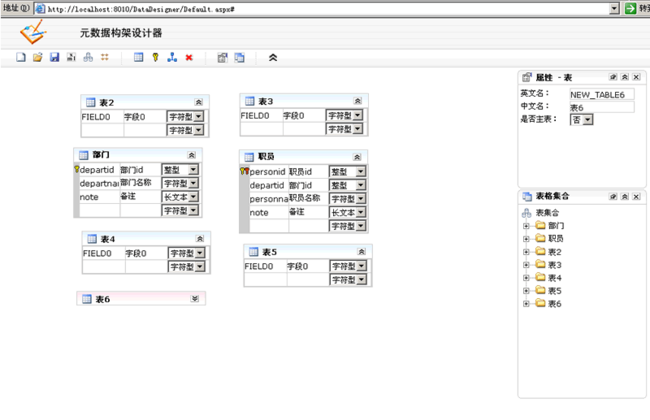Collapse the 表4 table box
Viewport: 650px width, 420px height.
coord(200,239)
